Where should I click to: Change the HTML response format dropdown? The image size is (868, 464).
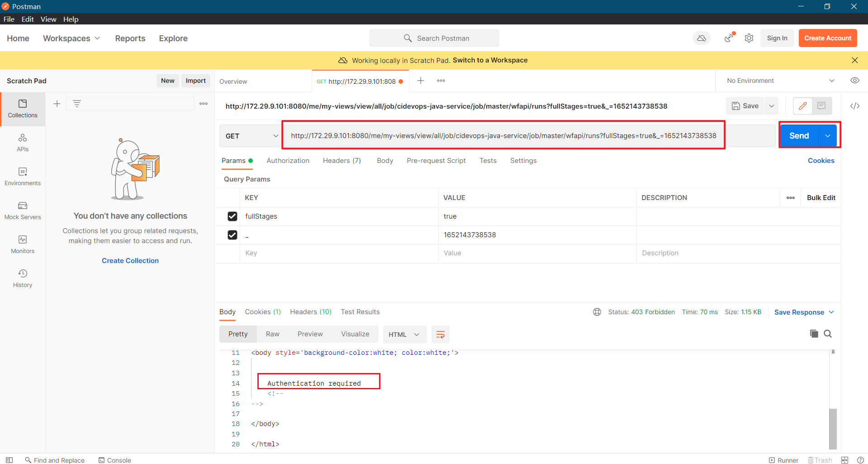click(404, 335)
